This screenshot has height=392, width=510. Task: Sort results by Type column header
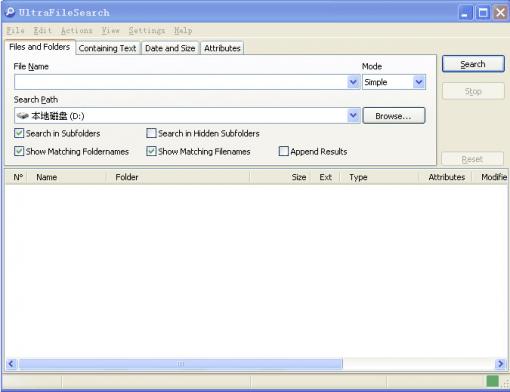tap(379, 177)
